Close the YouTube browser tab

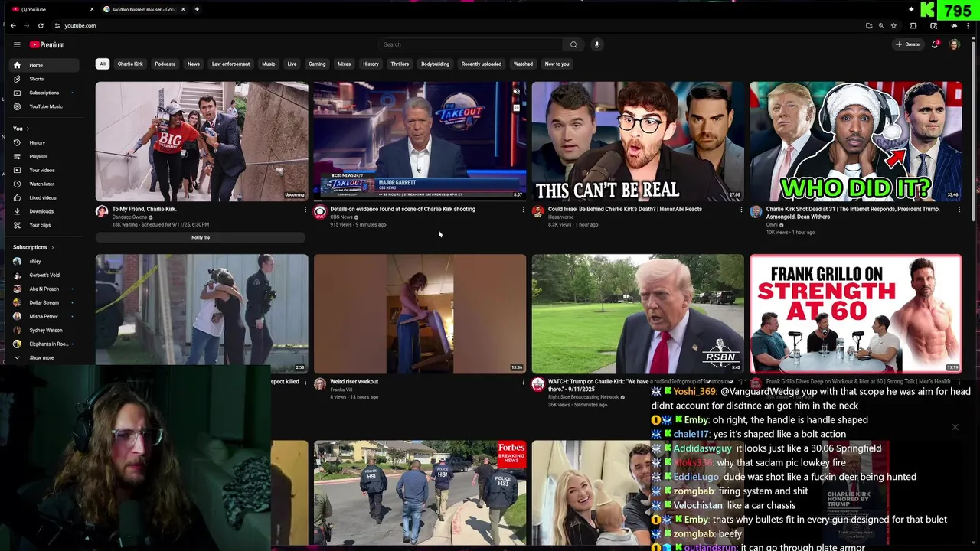(92, 9)
